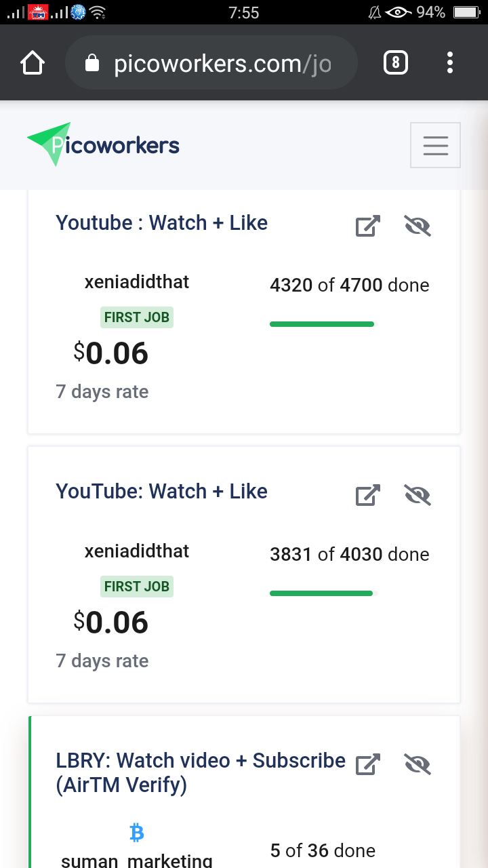Image resolution: width=488 pixels, height=868 pixels.
Task: Tap the lock icon in address bar
Action: pos(91,64)
